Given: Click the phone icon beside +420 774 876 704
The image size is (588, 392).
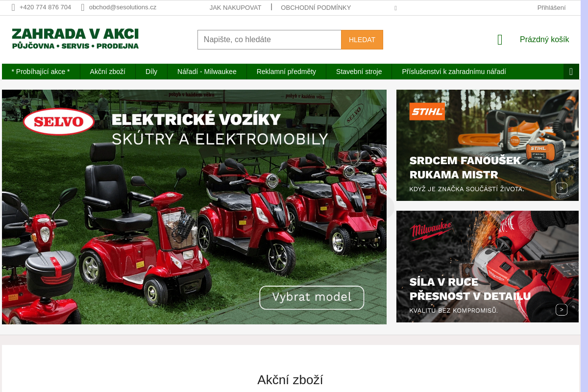Looking at the screenshot, I should click(x=13, y=7).
